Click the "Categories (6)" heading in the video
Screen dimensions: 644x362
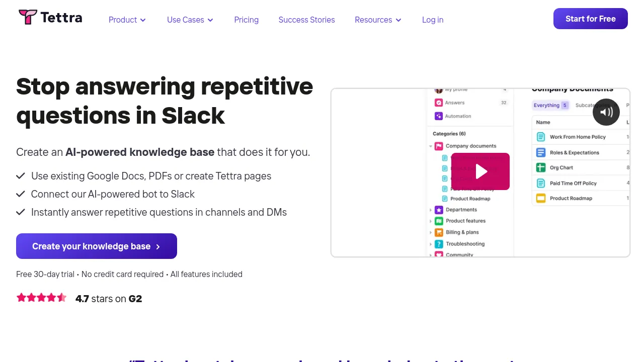pyautogui.click(x=449, y=134)
